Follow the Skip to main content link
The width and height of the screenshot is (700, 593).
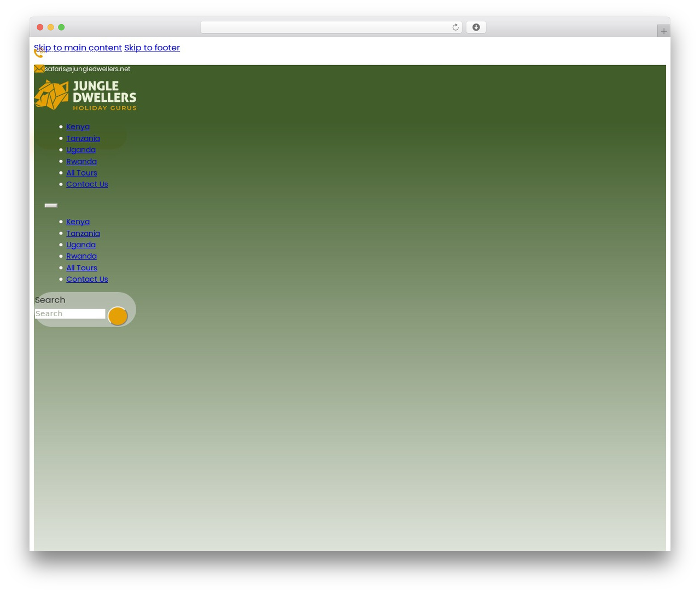click(x=78, y=48)
